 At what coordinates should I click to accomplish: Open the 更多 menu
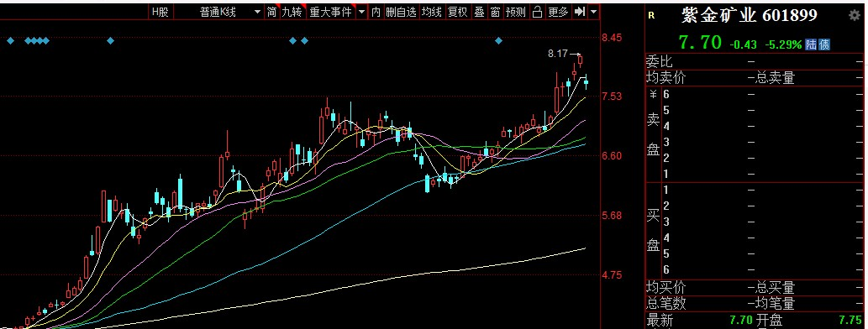(558, 12)
